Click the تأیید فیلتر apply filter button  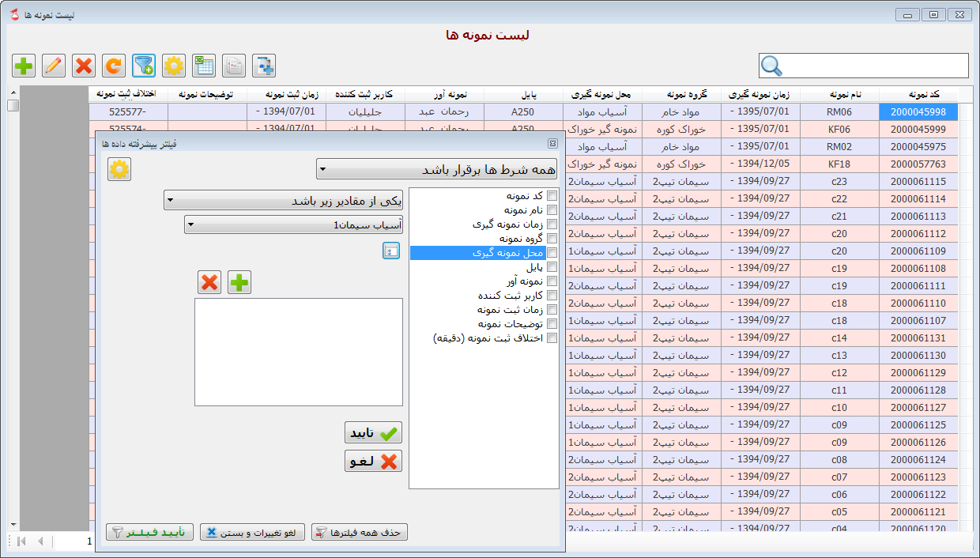[x=149, y=532]
